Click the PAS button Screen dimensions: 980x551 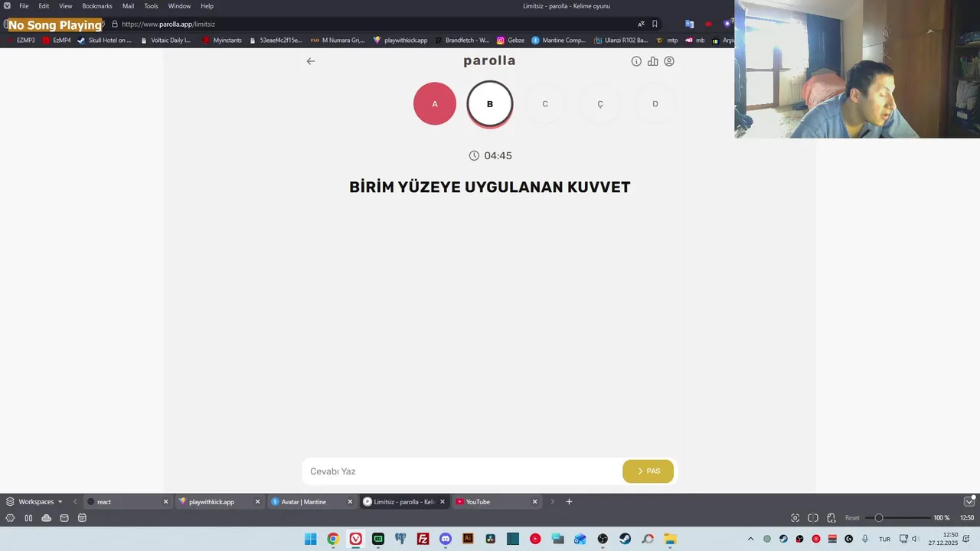(x=648, y=471)
